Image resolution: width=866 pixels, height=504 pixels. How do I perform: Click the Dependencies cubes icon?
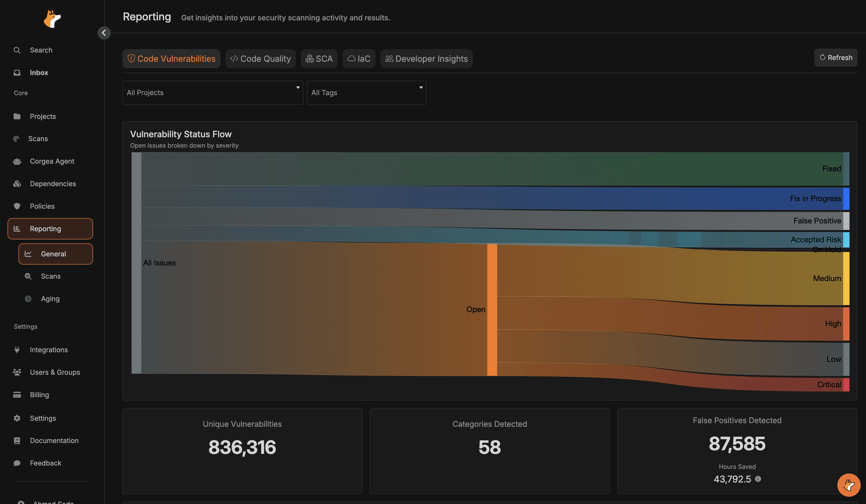pyautogui.click(x=17, y=184)
